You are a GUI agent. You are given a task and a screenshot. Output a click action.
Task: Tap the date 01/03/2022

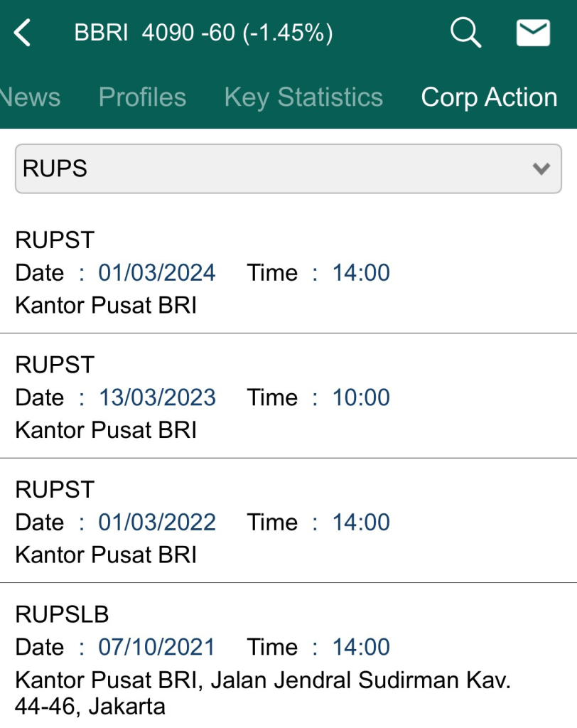[x=157, y=523]
